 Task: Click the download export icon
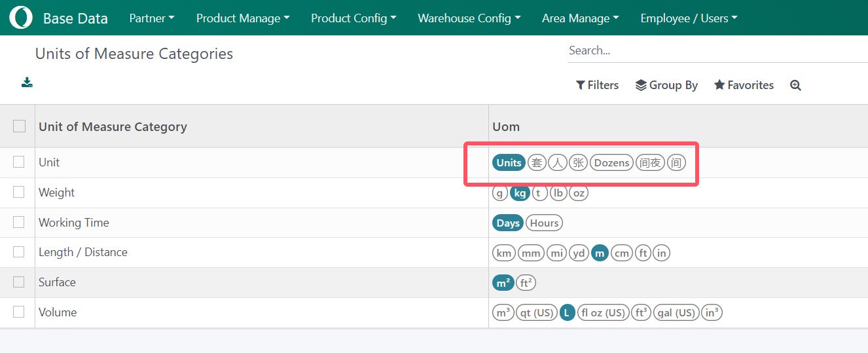click(27, 83)
